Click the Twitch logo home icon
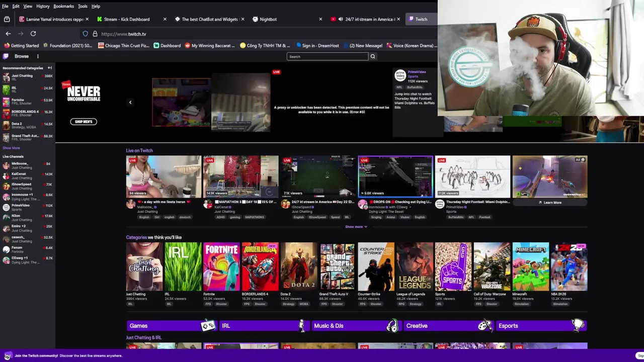 click(x=6, y=56)
